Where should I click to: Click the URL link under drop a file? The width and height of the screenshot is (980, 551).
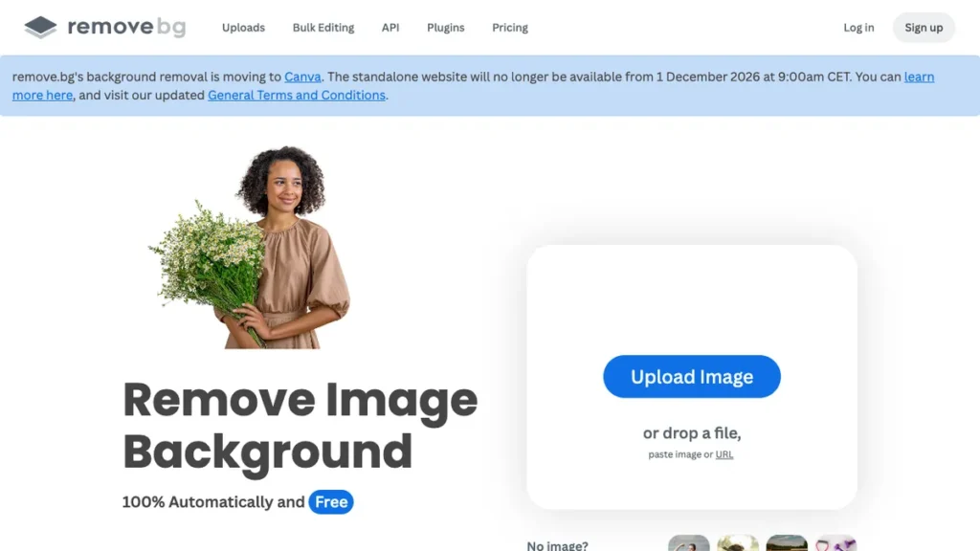[724, 454]
